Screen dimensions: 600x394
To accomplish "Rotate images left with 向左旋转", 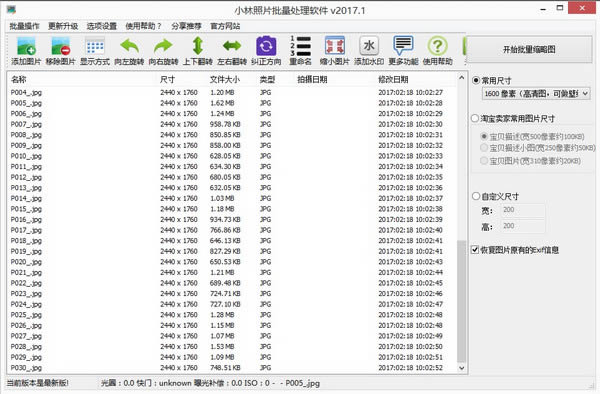I will (x=129, y=50).
